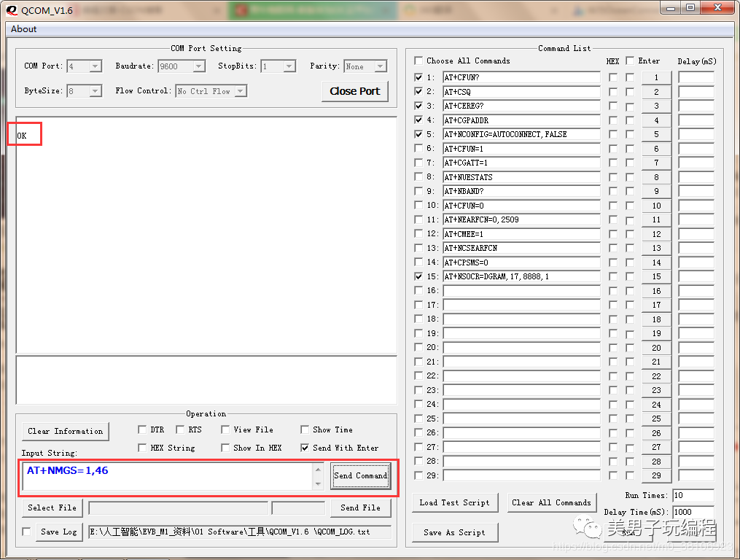The image size is (740, 560).
Task: Enable the Show In HEX checkbox
Action: coord(225,447)
